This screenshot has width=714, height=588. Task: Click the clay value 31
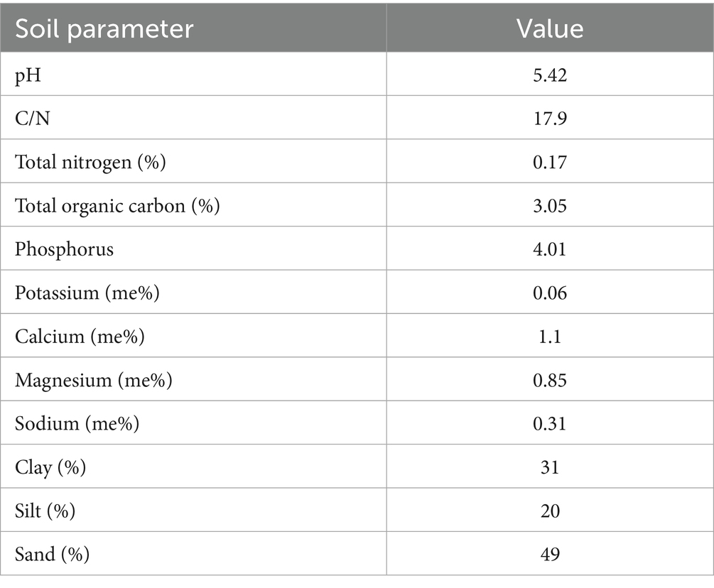pyautogui.click(x=549, y=467)
